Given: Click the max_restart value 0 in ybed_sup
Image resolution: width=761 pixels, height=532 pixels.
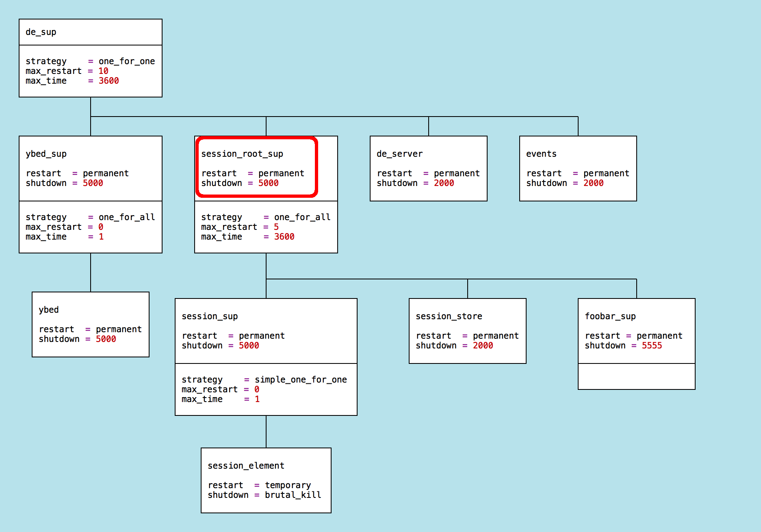Looking at the screenshot, I should pos(101,227).
